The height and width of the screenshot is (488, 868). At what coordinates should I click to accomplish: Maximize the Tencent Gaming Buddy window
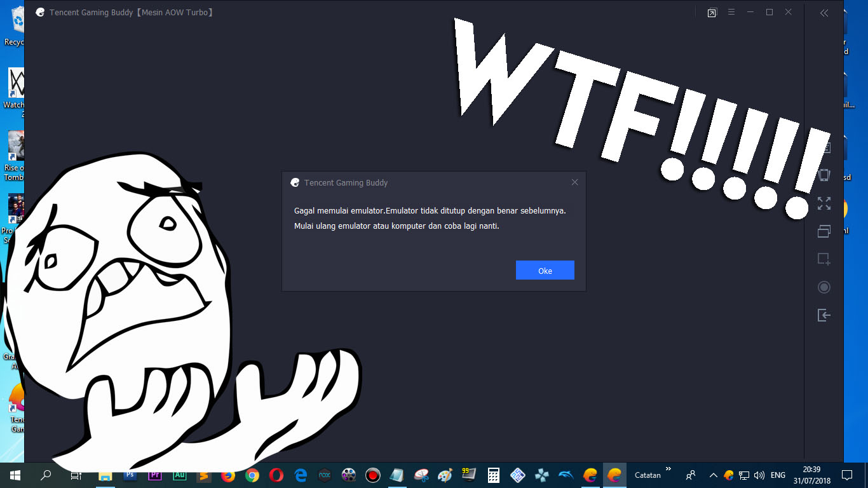(x=770, y=12)
